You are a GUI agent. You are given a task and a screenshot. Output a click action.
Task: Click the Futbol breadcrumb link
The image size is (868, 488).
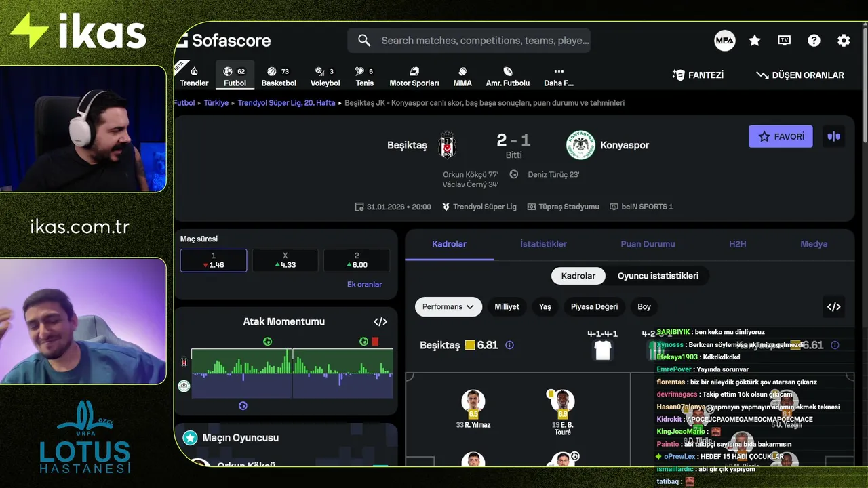click(184, 103)
